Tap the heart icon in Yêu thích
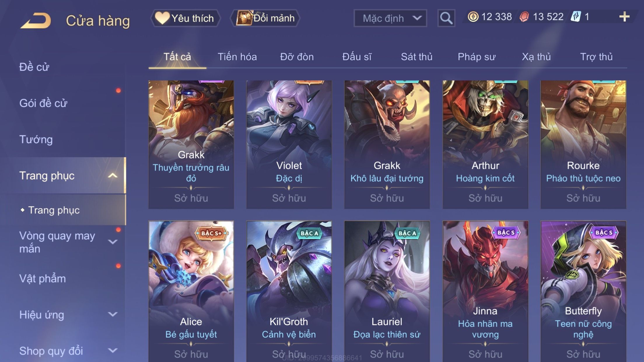 (x=162, y=18)
